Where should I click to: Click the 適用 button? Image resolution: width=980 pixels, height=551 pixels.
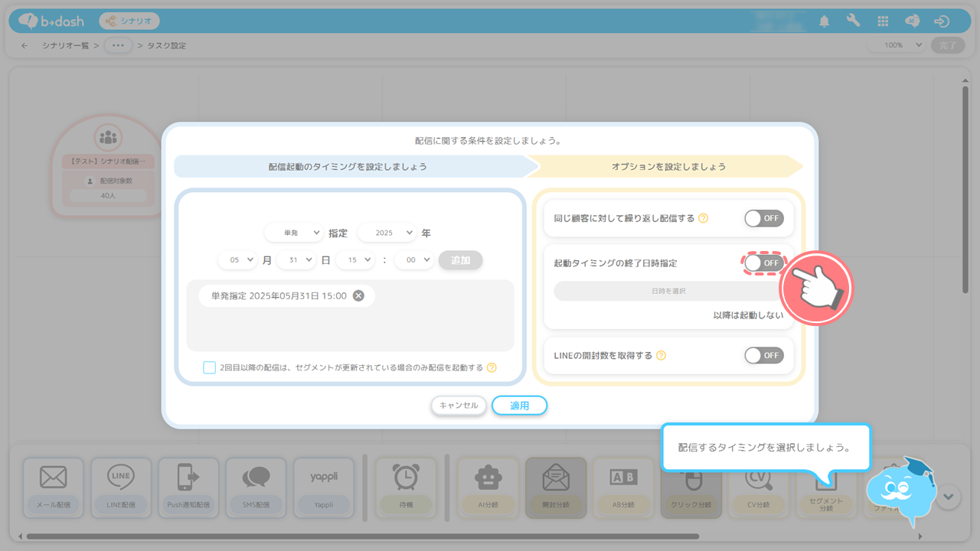[x=520, y=406]
